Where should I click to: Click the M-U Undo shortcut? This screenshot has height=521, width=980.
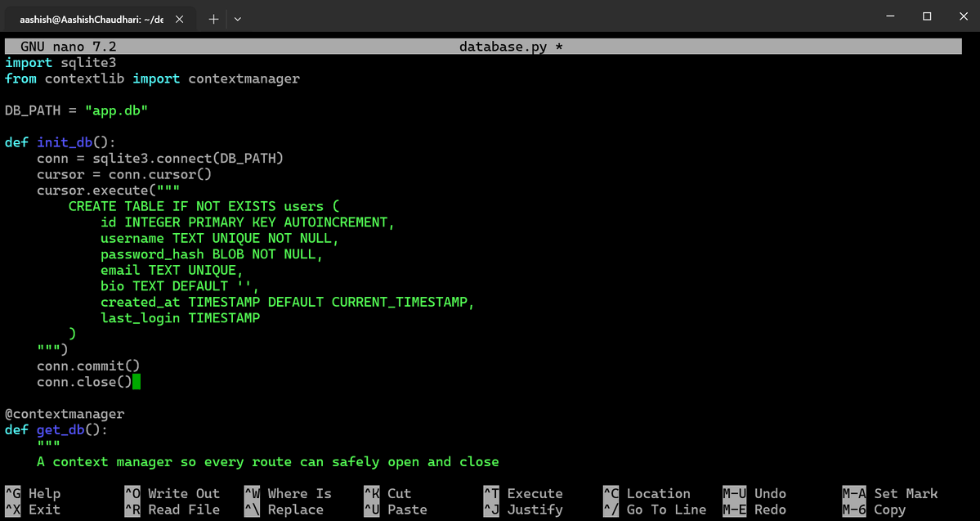pos(754,493)
